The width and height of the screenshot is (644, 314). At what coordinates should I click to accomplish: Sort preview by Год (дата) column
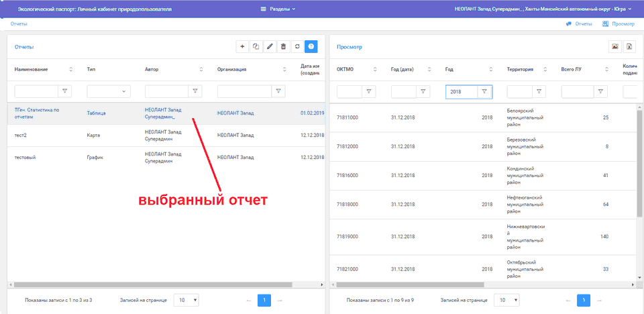[429, 70]
